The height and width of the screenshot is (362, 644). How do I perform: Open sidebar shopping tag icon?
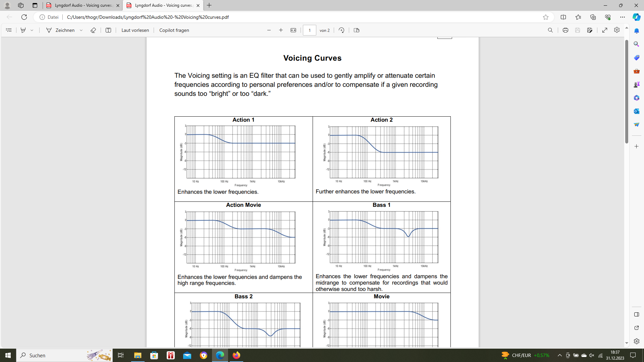coord(636,58)
